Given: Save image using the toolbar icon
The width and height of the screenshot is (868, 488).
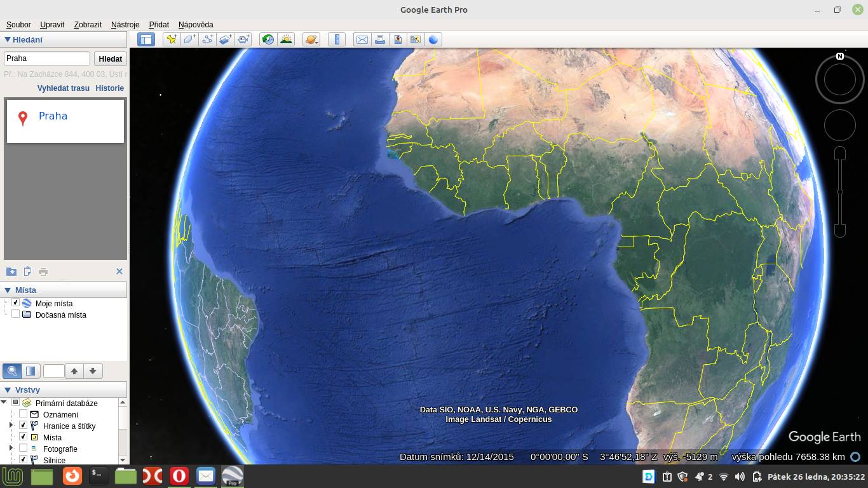Looking at the screenshot, I should pos(398,39).
